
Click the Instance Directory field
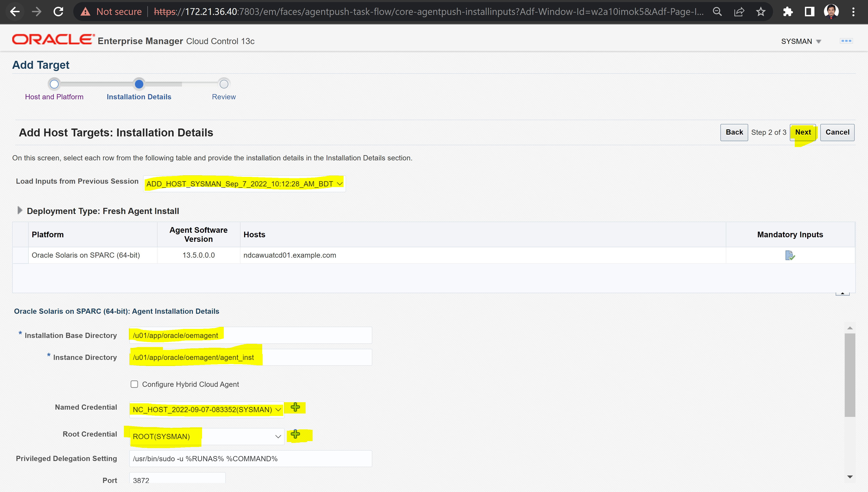coord(250,357)
